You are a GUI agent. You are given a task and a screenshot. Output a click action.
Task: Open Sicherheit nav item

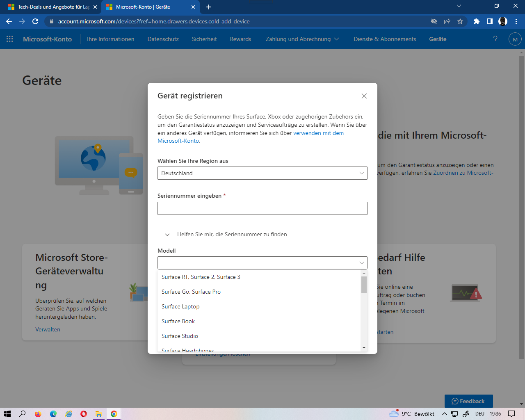point(204,39)
